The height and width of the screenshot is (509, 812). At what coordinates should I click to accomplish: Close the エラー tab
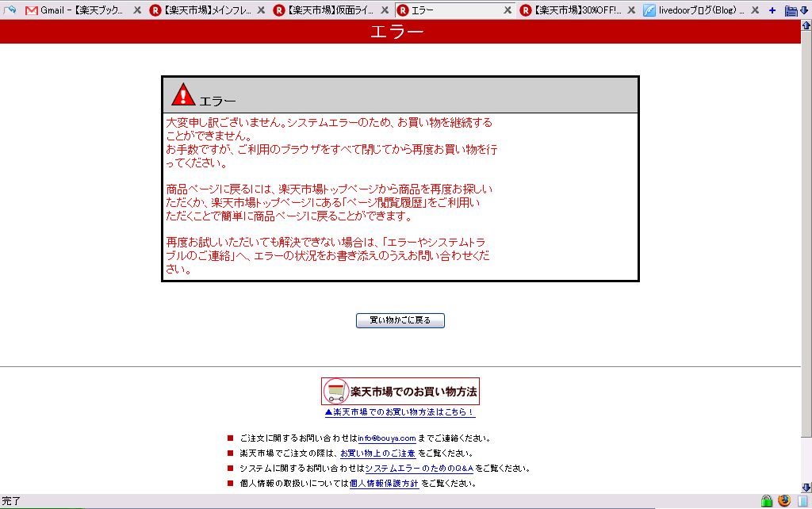pyautogui.click(x=508, y=10)
